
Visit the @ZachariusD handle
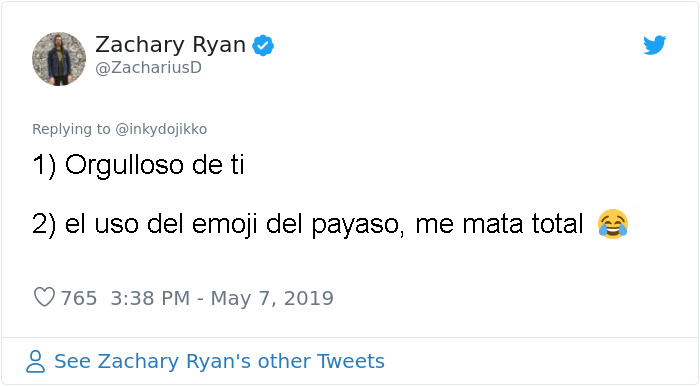click(149, 68)
